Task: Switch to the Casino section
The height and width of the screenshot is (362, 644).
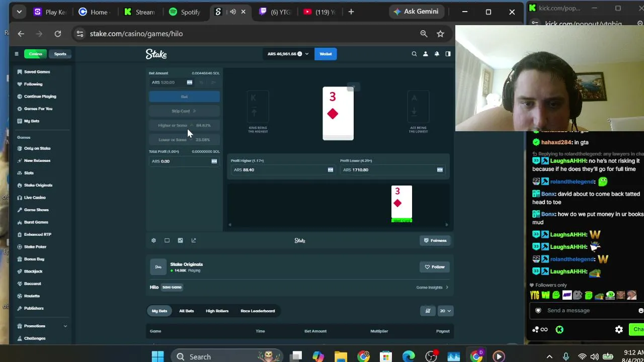Action: [x=35, y=54]
